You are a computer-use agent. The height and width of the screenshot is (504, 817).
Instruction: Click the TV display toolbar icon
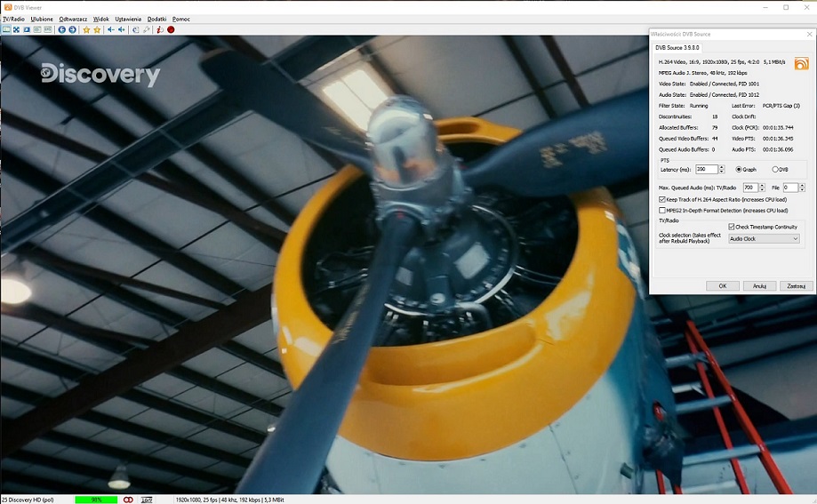point(6,29)
